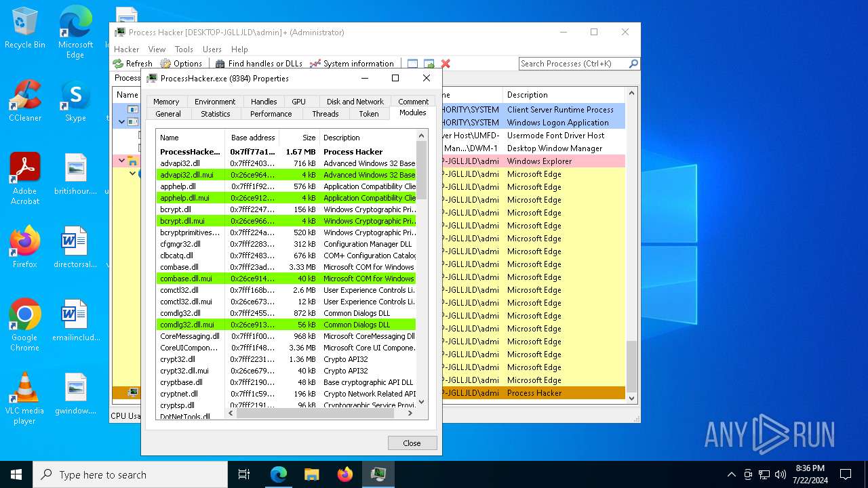Collapse the Edge child tree node
Viewport: 868px width, 488px height.
pyautogui.click(x=133, y=174)
